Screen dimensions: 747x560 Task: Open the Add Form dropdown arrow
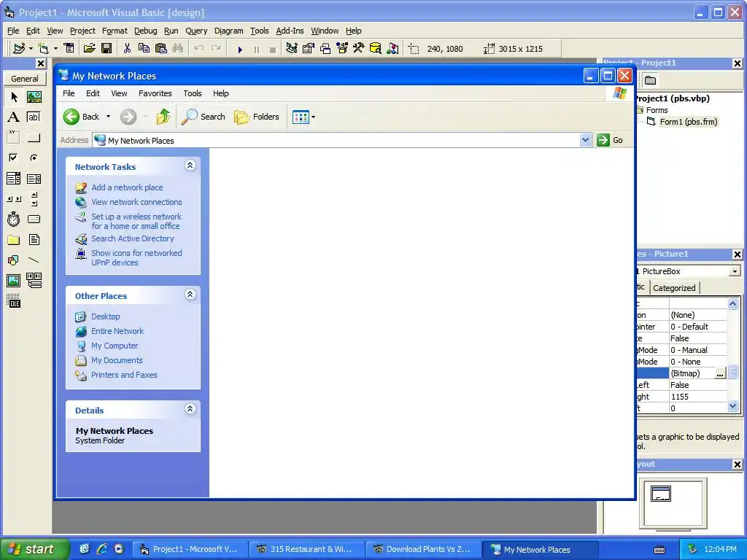[55, 49]
